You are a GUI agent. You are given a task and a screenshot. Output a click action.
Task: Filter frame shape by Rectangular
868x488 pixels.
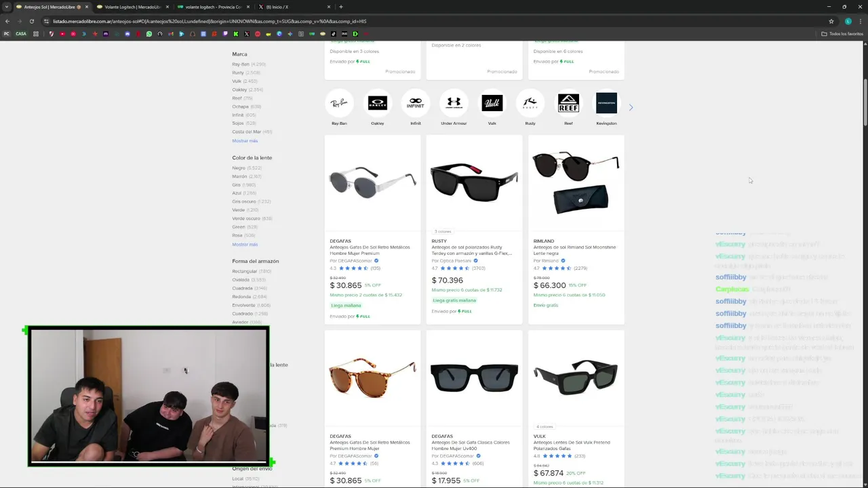[251, 271]
